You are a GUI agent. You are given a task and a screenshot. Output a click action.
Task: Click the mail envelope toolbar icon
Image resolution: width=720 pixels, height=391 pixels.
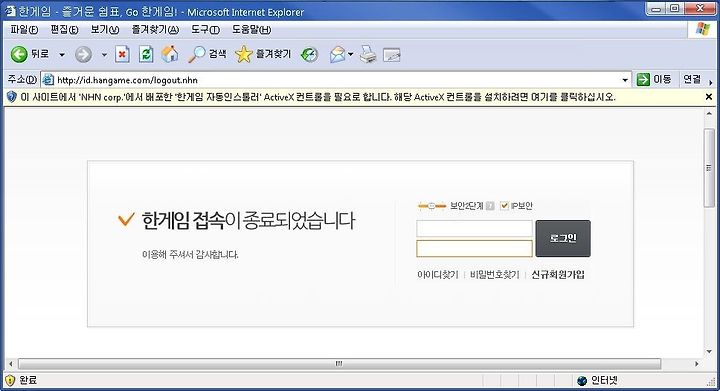coord(338,55)
